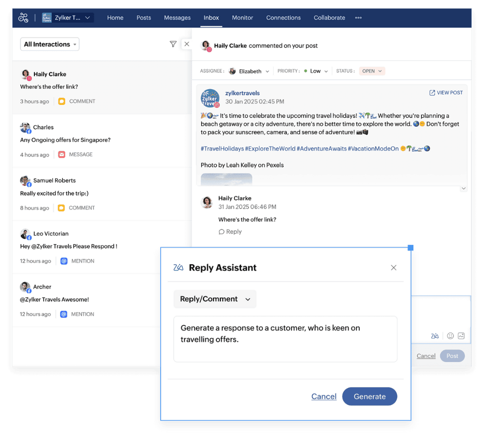Screen dimensions: 484x448
Task: Close the Reply Assistant dialog
Action: [394, 267]
